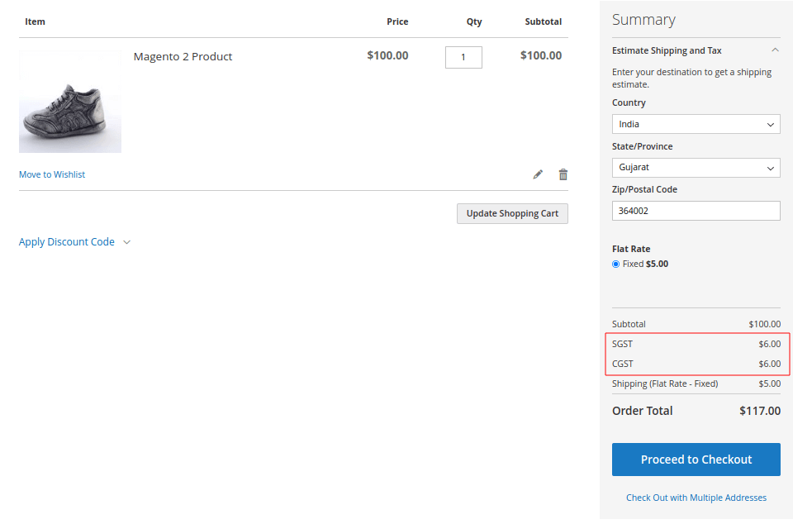812x524 pixels.
Task: Click the highlighted SGST tax row
Action: [x=696, y=344]
